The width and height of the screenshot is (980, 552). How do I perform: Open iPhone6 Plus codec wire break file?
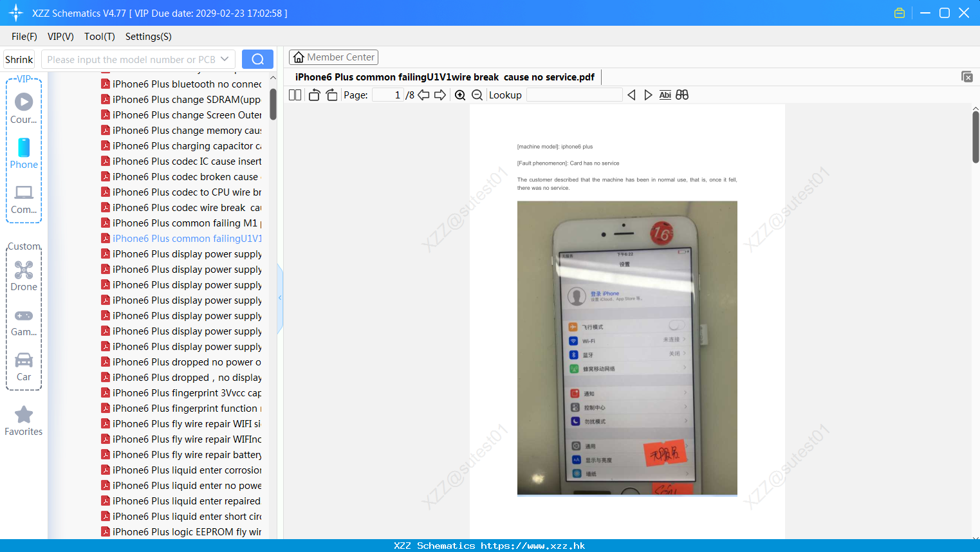(181, 208)
